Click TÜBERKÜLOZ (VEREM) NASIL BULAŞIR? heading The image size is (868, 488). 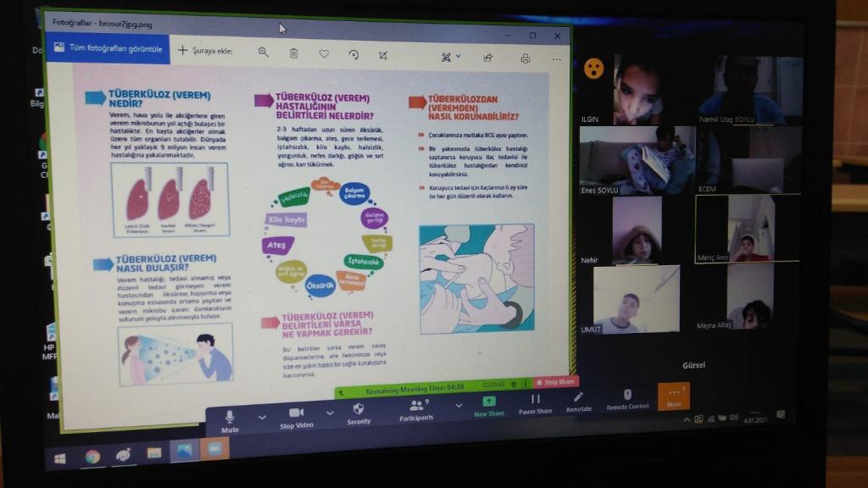(x=165, y=263)
